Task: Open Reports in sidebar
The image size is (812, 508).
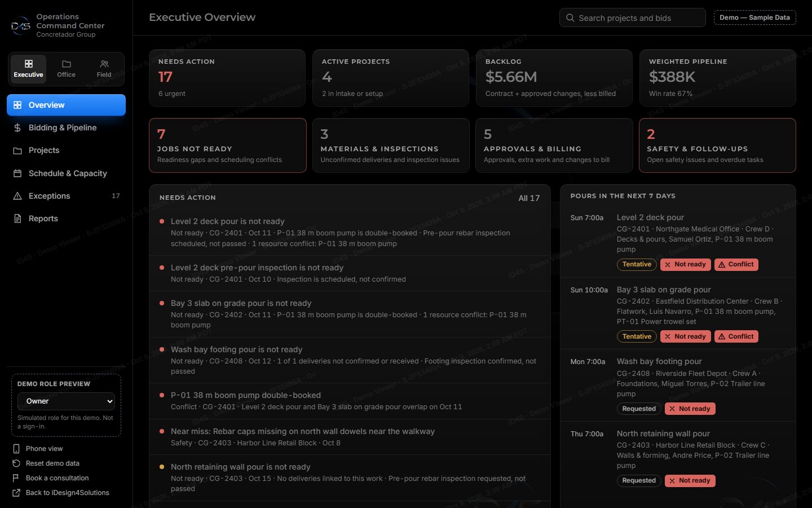Action: click(66, 218)
